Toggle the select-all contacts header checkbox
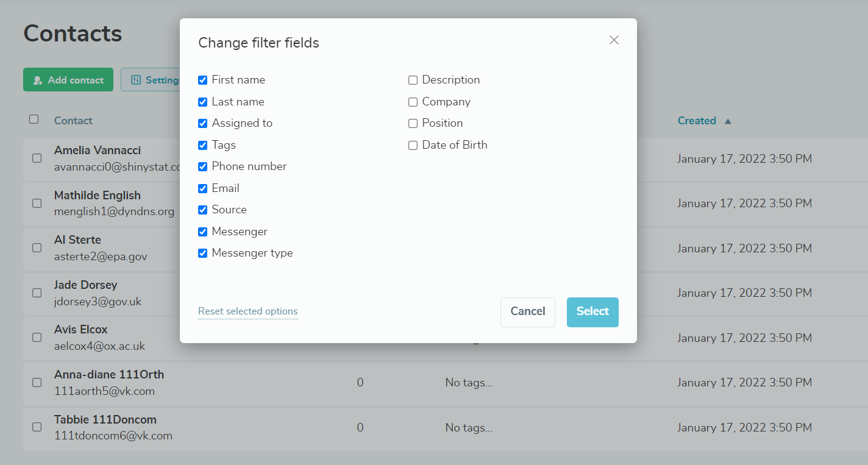This screenshot has width=868, height=465. point(34,119)
